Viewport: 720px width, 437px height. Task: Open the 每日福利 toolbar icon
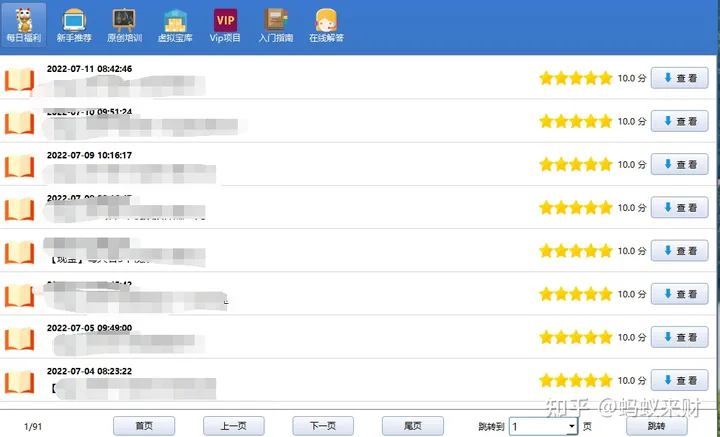[21, 24]
